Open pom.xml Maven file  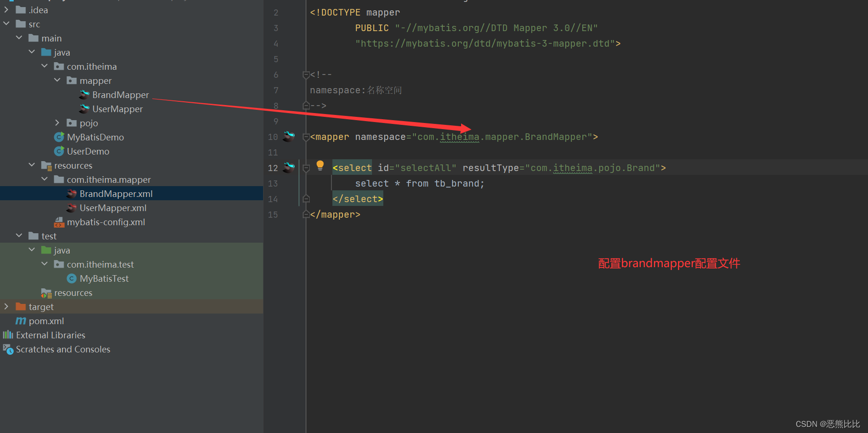[x=46, y=321]
